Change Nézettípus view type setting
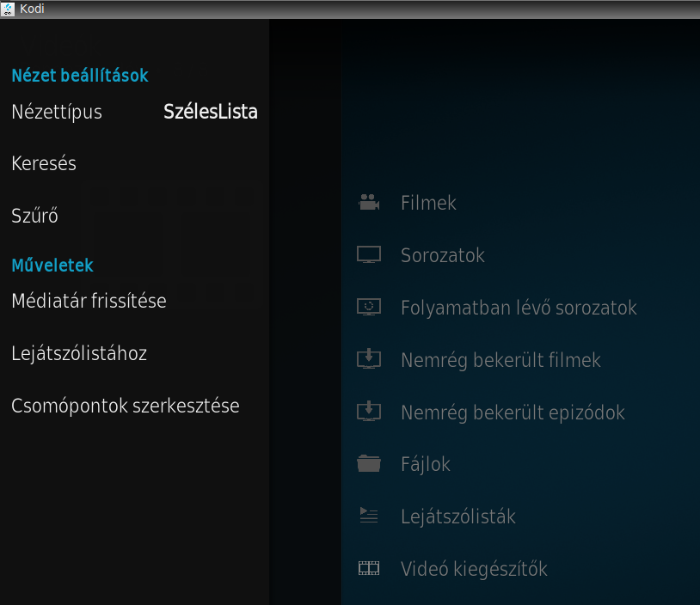Screen dimensions: 700x605 [134, 112]
